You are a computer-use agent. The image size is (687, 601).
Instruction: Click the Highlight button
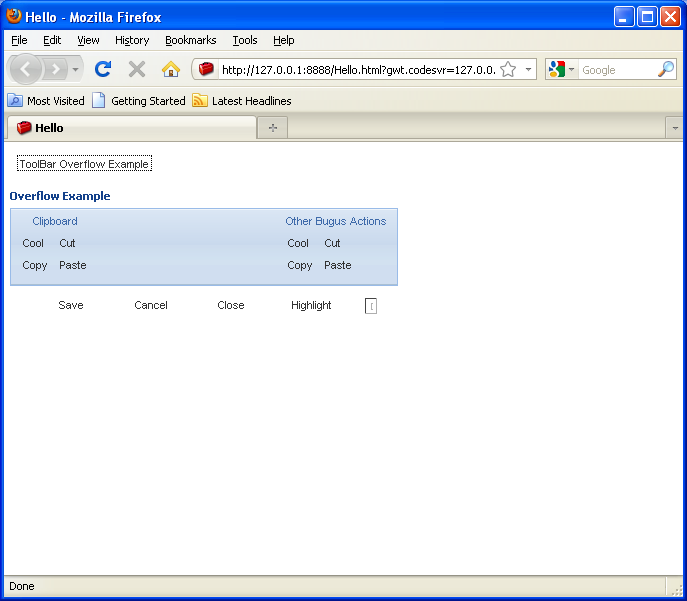coord(311,305)
